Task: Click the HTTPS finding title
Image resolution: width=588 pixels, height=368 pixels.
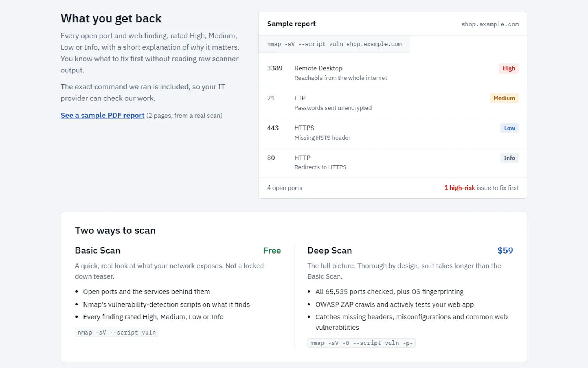Action: tap(304, 128)
